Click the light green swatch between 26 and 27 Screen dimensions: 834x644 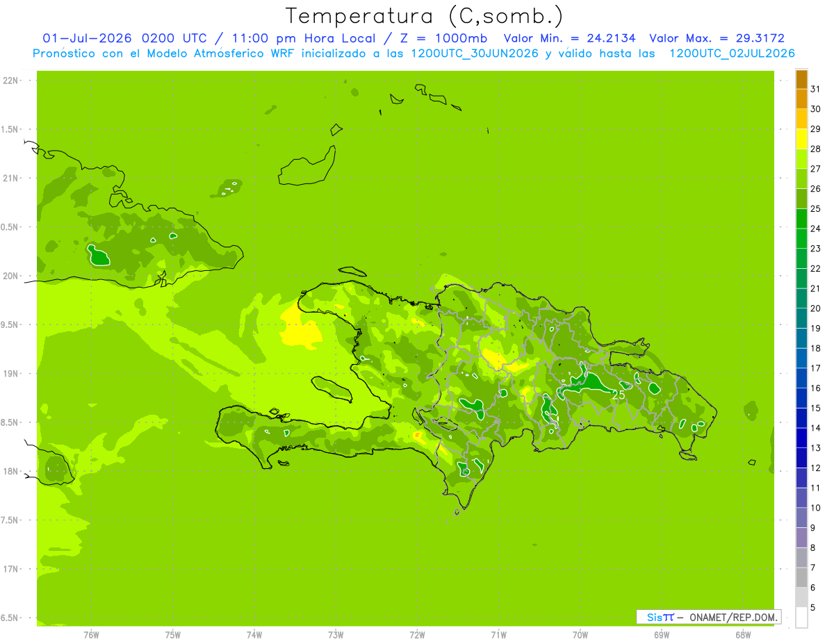click(801, 179)
